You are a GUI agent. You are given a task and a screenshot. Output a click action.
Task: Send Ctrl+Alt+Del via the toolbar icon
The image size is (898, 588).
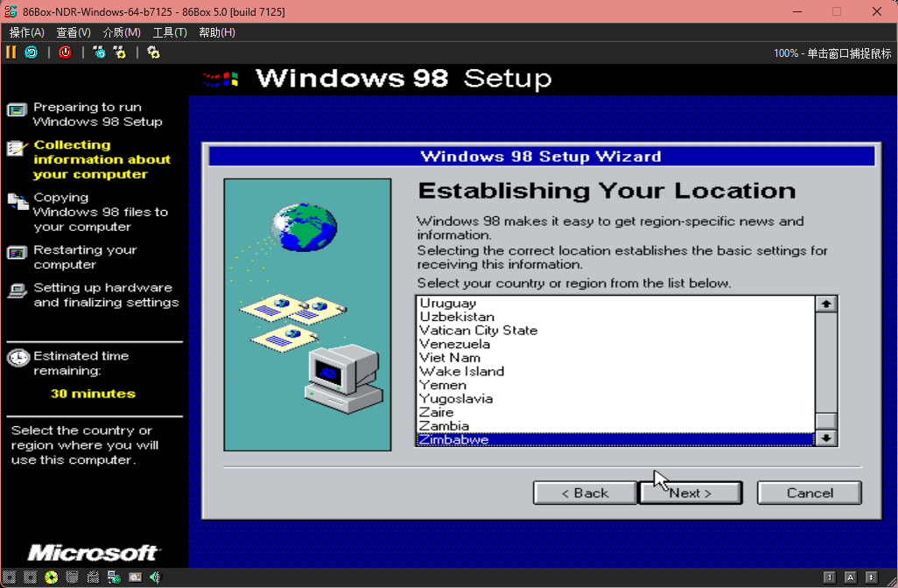click(100, 52)
